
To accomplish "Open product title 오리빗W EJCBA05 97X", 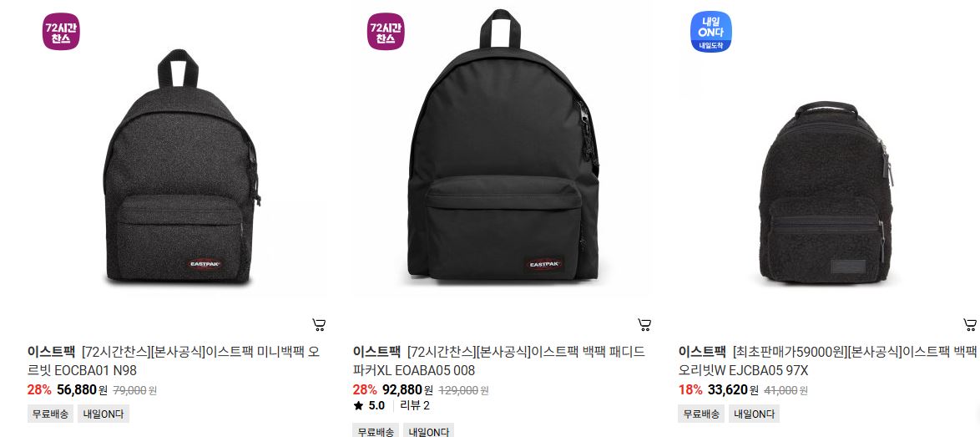I will pos(827,361).
